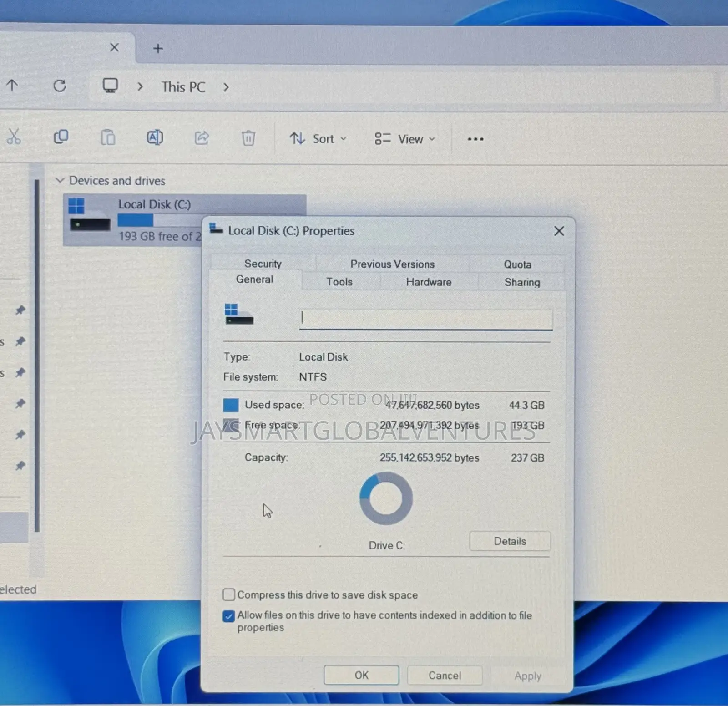Select the General tab
Image resolution: width=728 pixels, height=706 pixels.
tap(254, 279)
